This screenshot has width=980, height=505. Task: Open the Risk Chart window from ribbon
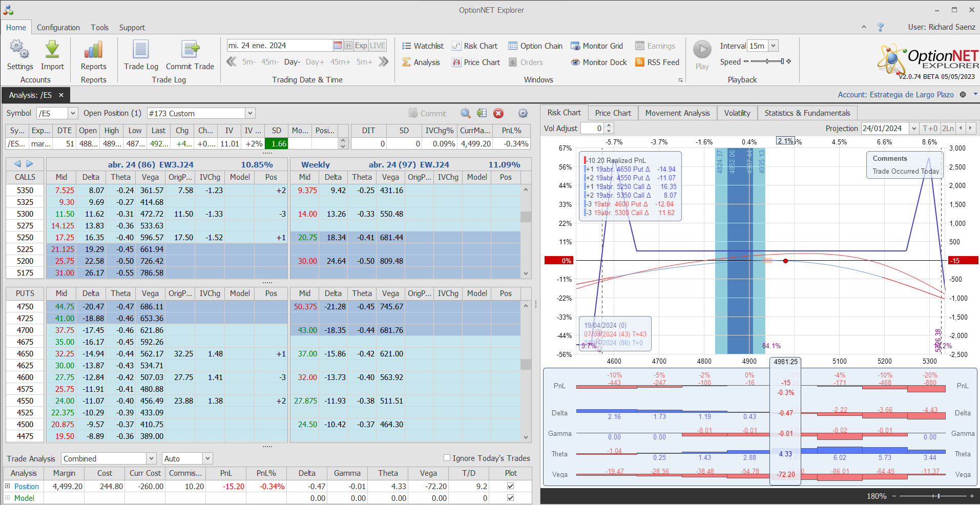474,46
